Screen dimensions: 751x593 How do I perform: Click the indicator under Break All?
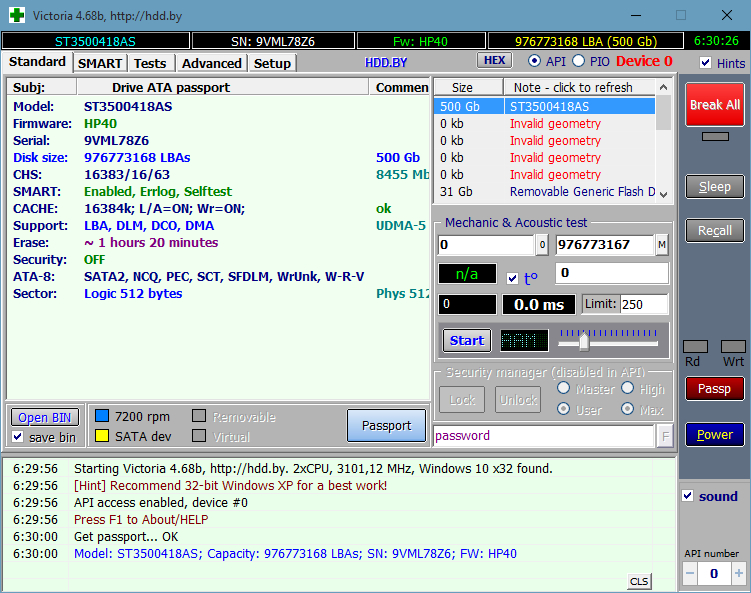(x=715, y=137)
